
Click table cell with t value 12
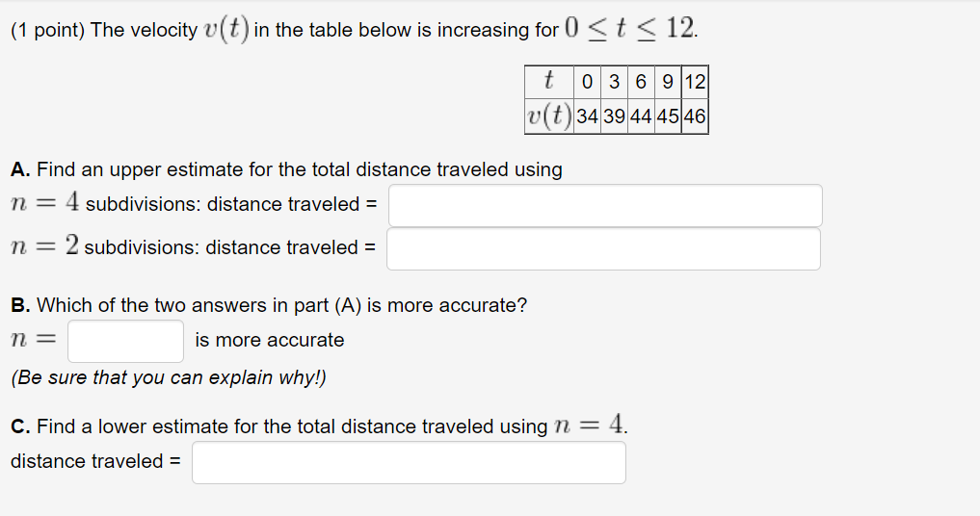pos(695,82)
